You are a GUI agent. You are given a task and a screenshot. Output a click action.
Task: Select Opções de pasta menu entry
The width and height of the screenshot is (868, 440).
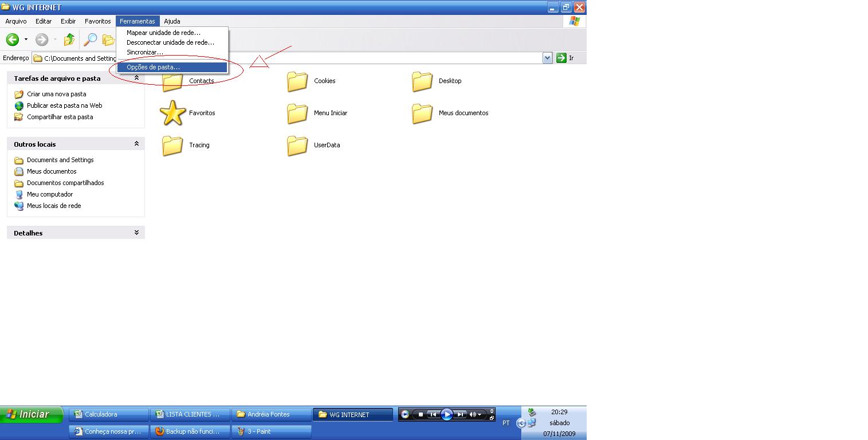(172, 67)
